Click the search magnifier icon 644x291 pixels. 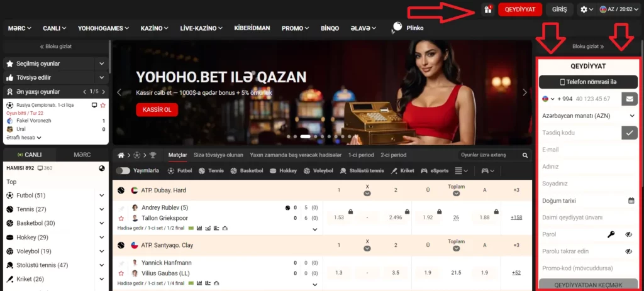coord(525,155)
